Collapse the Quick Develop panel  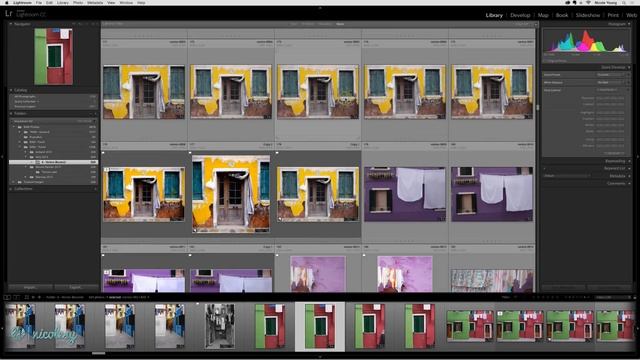coord(629,67)
